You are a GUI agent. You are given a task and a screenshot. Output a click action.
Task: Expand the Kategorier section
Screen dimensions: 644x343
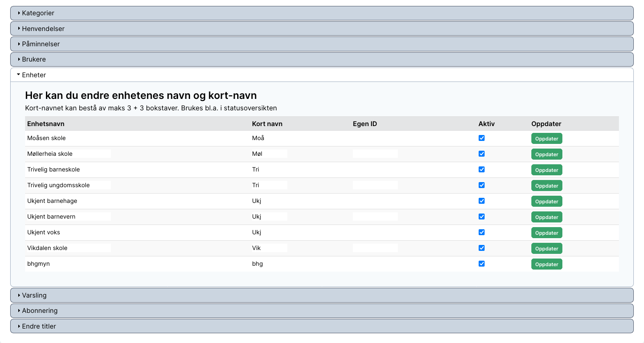[x=322, y=13]
